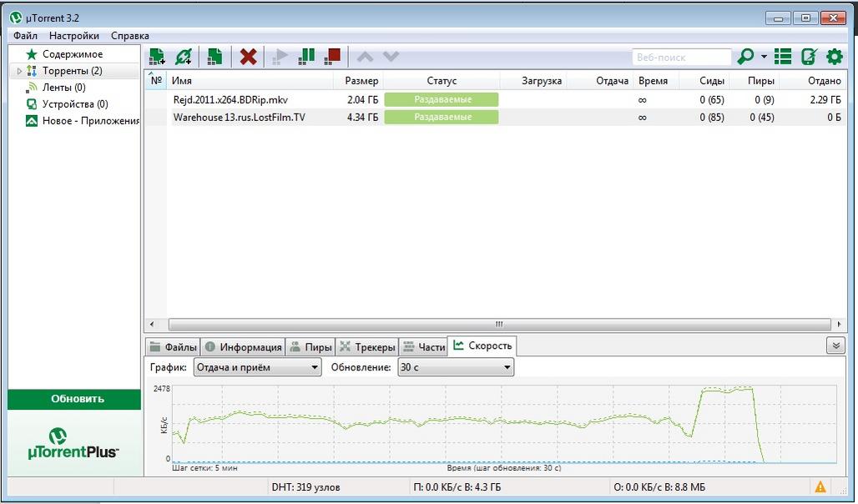Click the devices icon beside Устройства
Viewport: 858px width, 504px height.
(32, 104)
